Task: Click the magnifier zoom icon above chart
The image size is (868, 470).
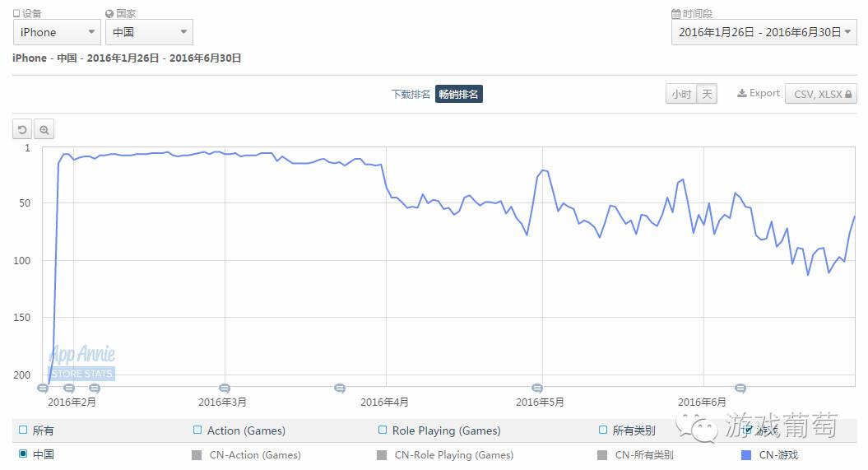Action: pos(44,129)
